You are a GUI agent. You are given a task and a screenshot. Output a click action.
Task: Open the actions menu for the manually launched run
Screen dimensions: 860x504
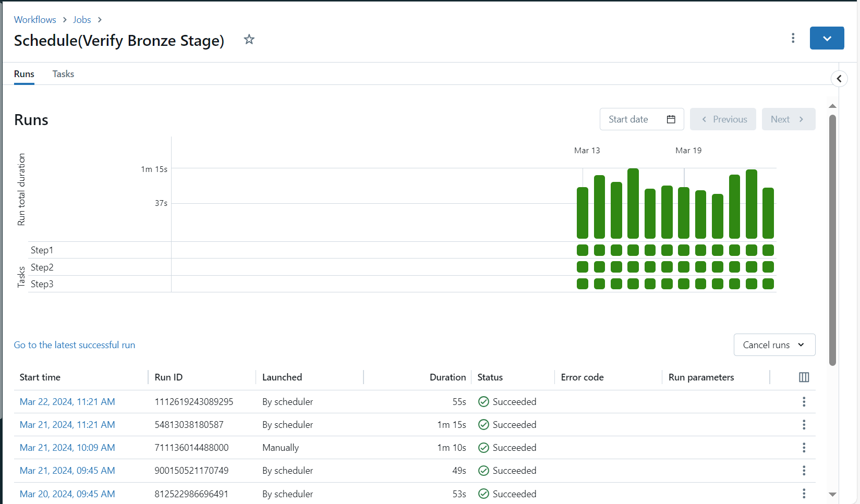[804, 448]
